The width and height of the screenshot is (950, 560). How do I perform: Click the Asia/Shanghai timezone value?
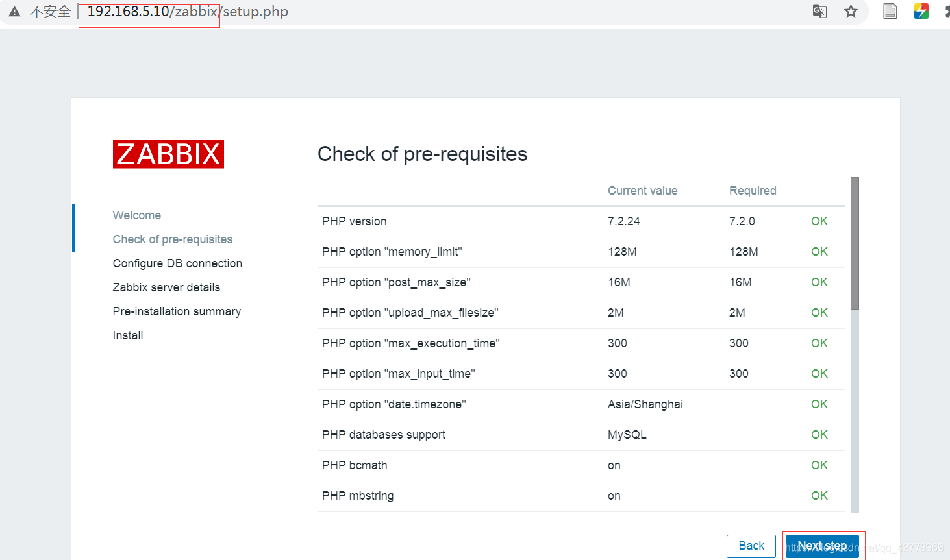645,404
